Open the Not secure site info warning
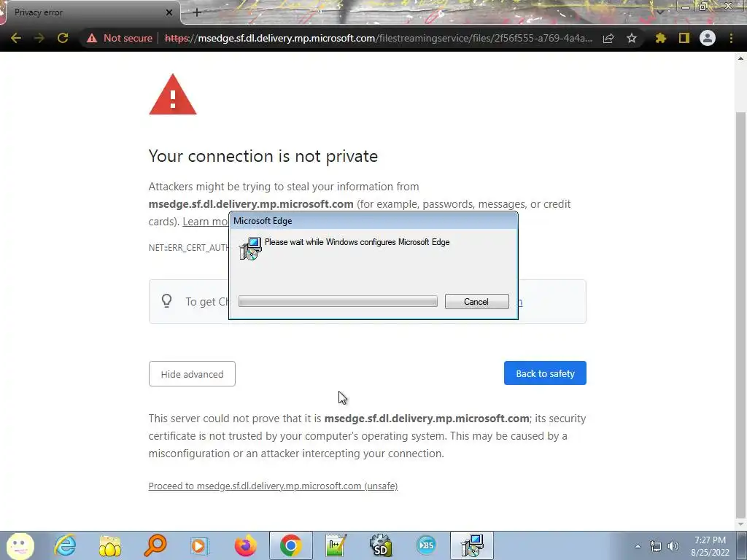 (119, 38)
